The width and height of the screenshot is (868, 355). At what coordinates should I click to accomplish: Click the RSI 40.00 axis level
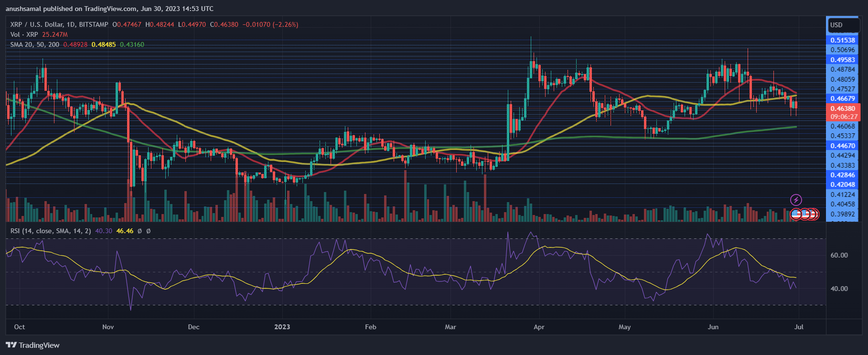pos(839,289)
